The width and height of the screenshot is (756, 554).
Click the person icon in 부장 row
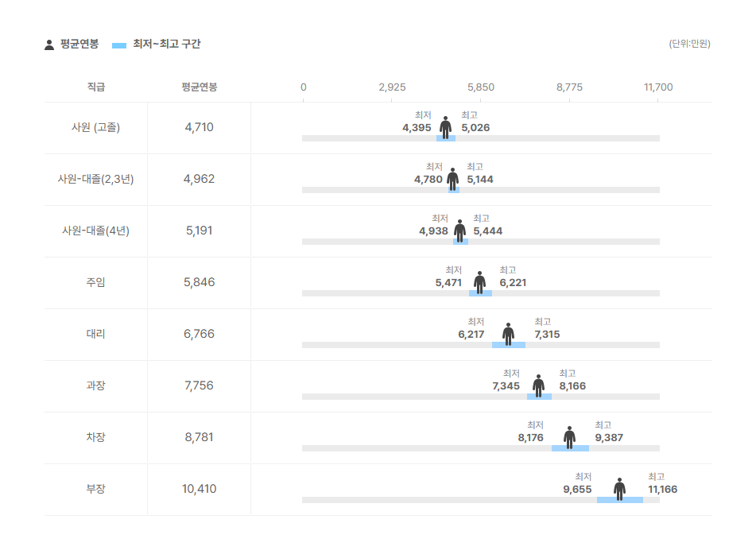619,488
